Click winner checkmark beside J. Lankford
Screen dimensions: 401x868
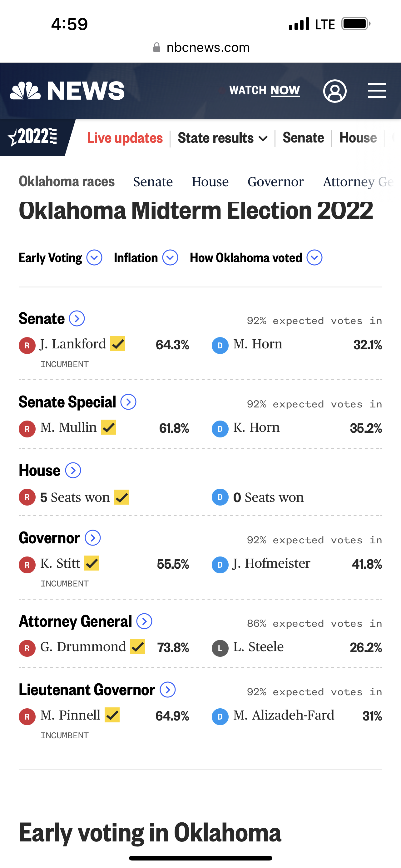pos(118,344)
